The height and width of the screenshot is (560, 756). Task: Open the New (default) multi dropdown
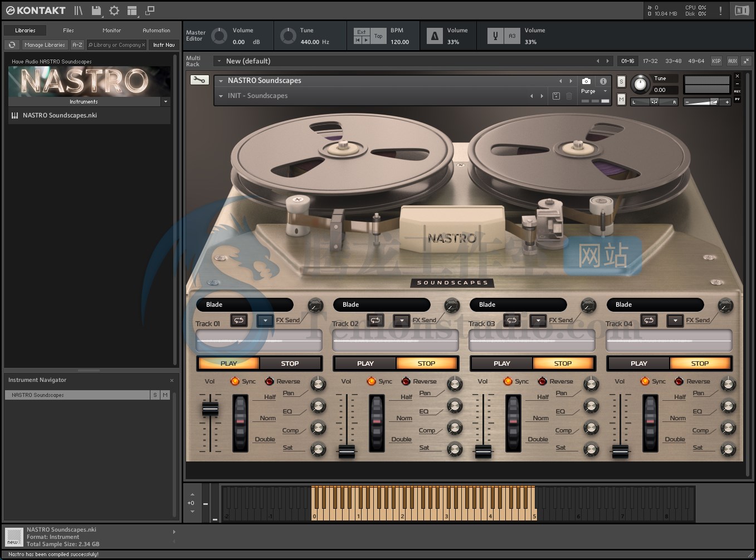pos(220,61)
